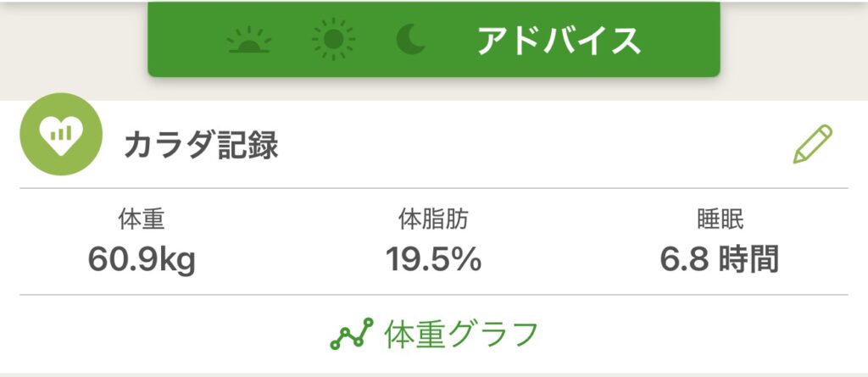
Task: Tap the daytime sun advice icon
Action: pyautogui.click(x=333, y=40)
